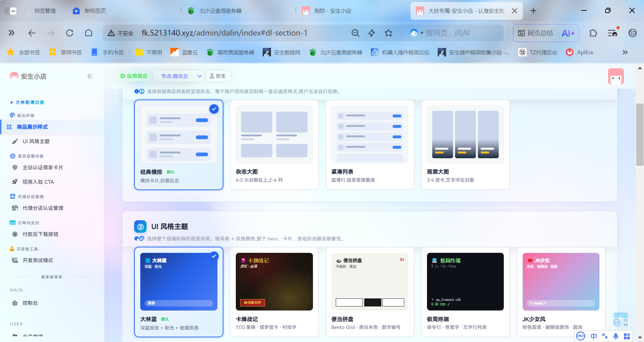Image resolution: width=644 pixels, height=342 pixels.
Task: Open the 安生教程网 bookmark
Action: (281, 52)
